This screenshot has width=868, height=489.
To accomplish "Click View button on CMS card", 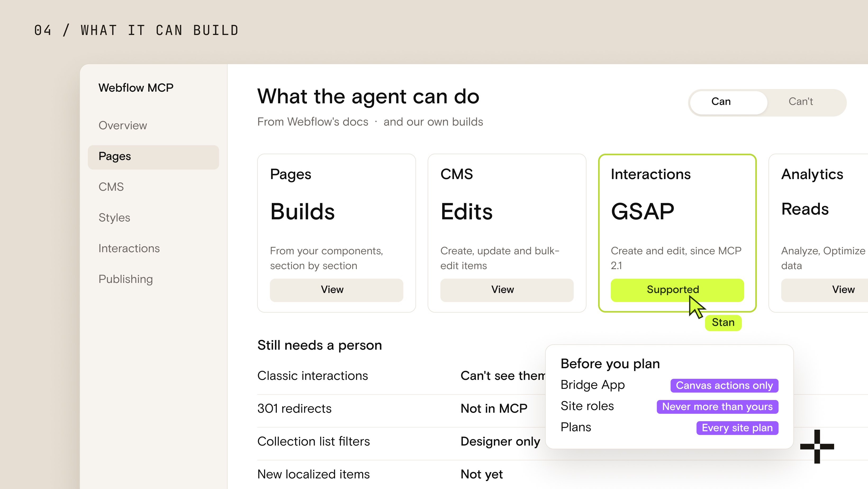I will (x=507, y=290).
